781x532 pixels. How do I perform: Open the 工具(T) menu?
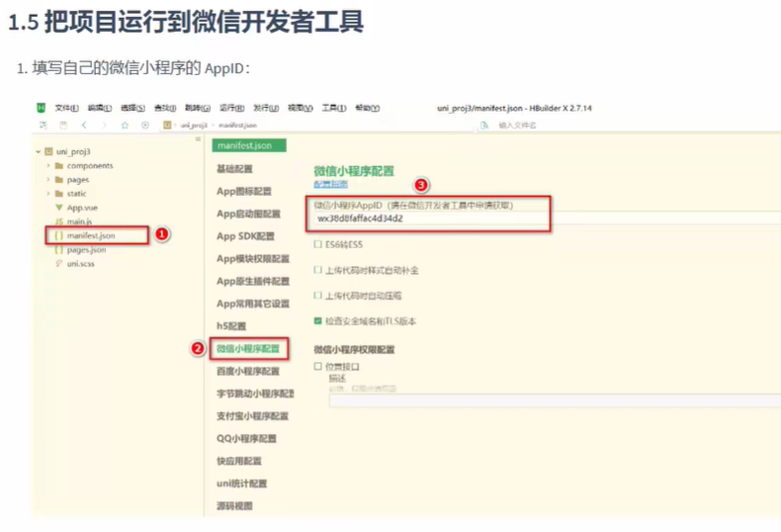(334, 108)
